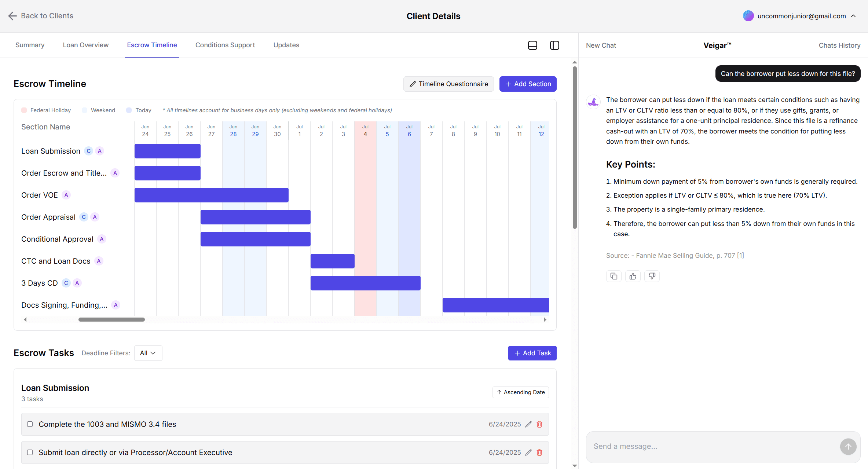Viewport: 868px width, 469px height.
Task: Give the chat response a thumbs down
Action: point(652,276)
